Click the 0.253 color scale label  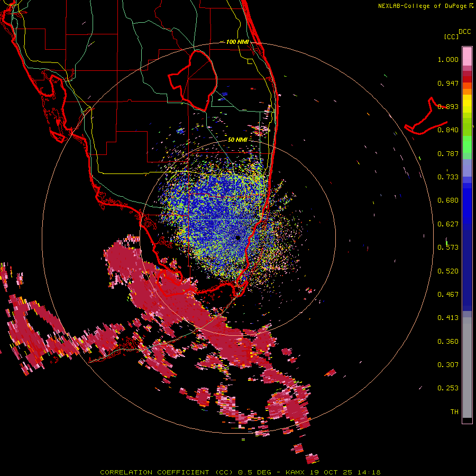point(448,388)
